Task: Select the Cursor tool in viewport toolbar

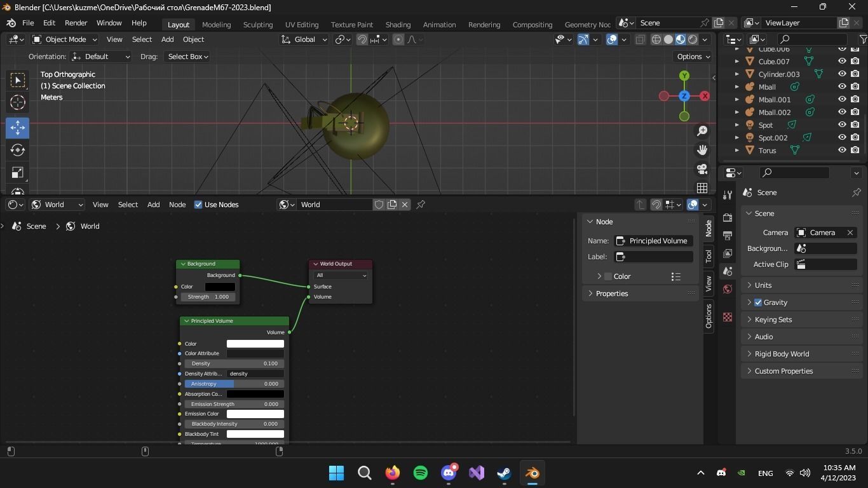Action: pyautogui.click(x=18, y=102)
